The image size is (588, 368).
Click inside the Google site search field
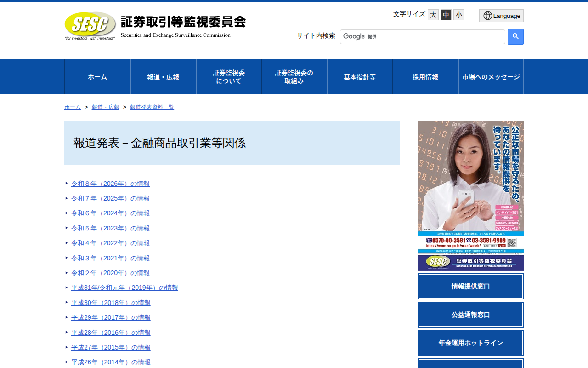(x=423, y=37)
